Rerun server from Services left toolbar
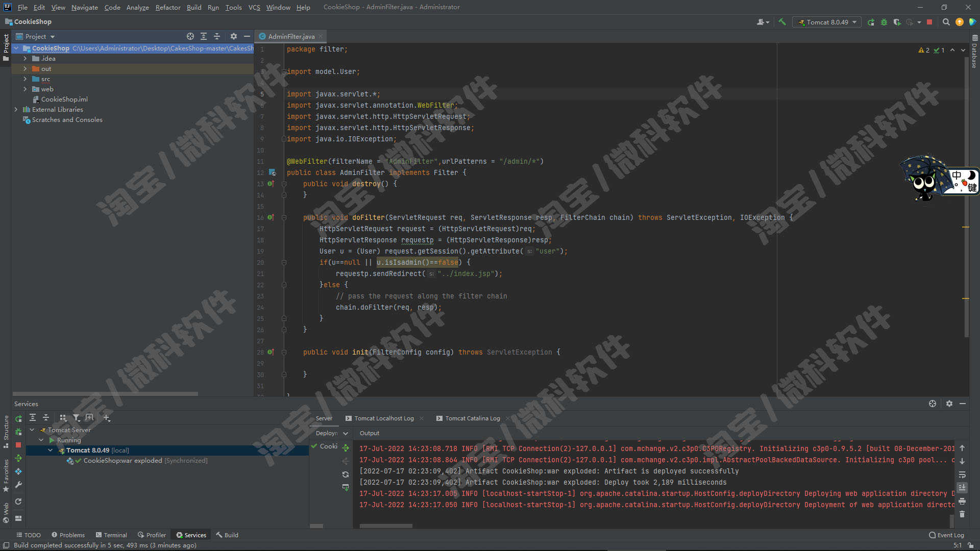This screenshot has width=980, height=551. (x=18, y=419)
